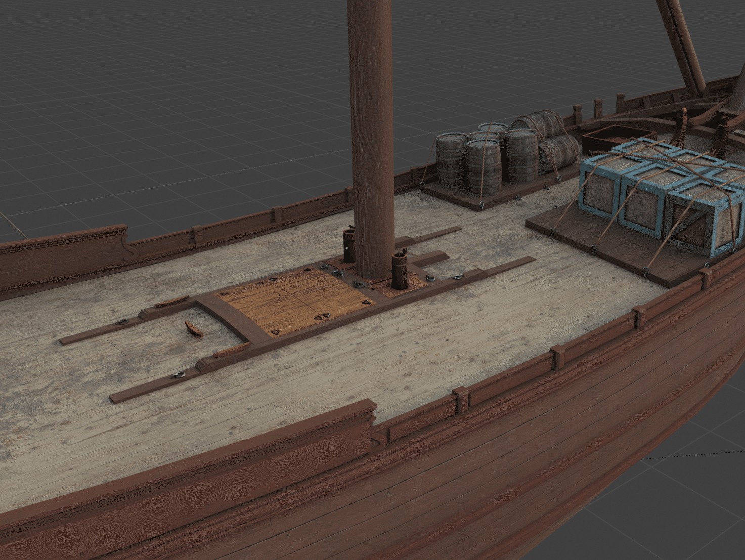This screenshot has width=745, height=560.
Task: Pick the cluster of wooden barrels
Action: coord(507,152)
